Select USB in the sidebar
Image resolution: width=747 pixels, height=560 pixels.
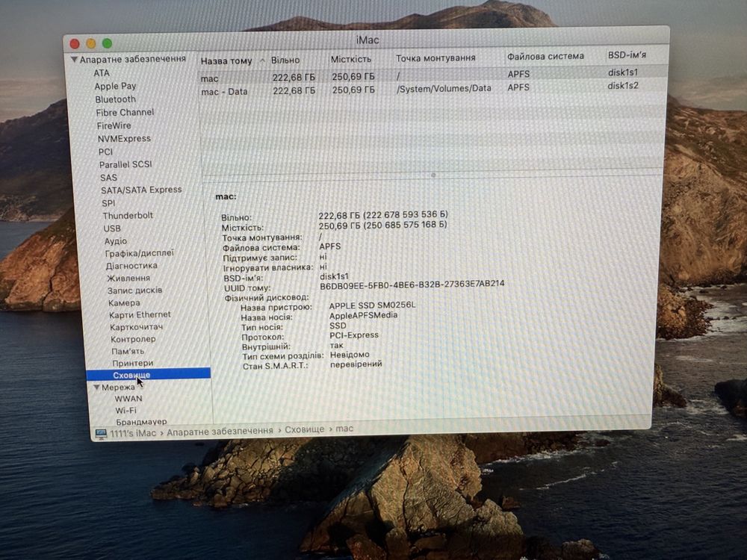112,228
